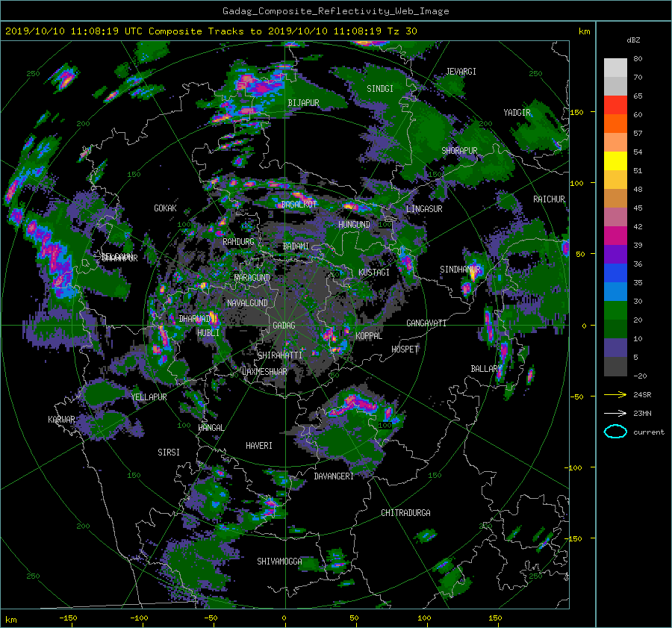
Task: Click the yellow 24SR arrow legend icon
Action: pos(615,394)
